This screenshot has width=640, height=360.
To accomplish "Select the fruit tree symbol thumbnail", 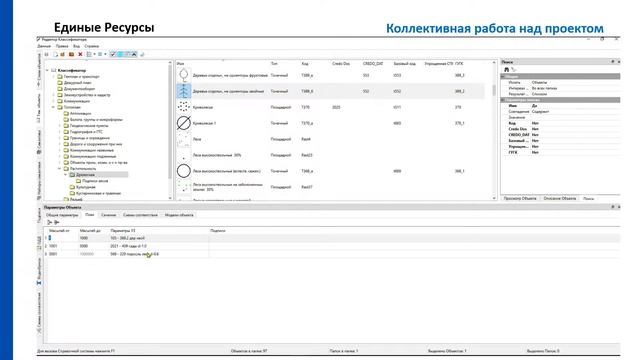I will point(184,75).
